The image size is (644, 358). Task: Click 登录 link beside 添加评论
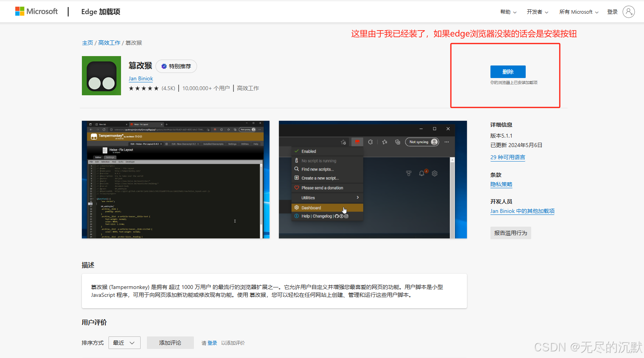[x=212, y=343]
